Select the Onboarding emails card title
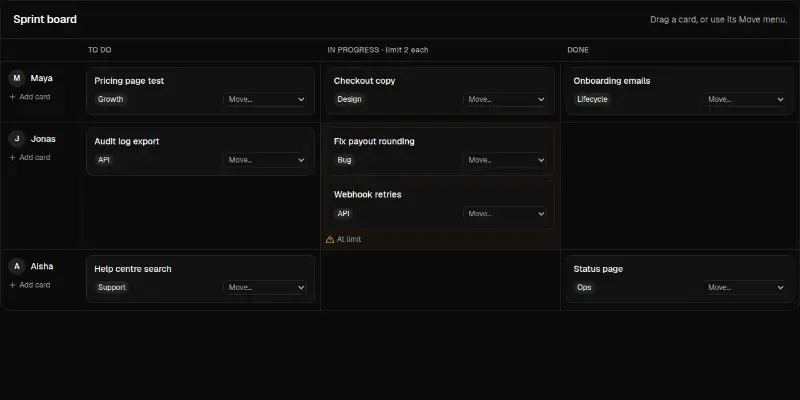This screenshot has height=400, width=800. pos(612,81)
